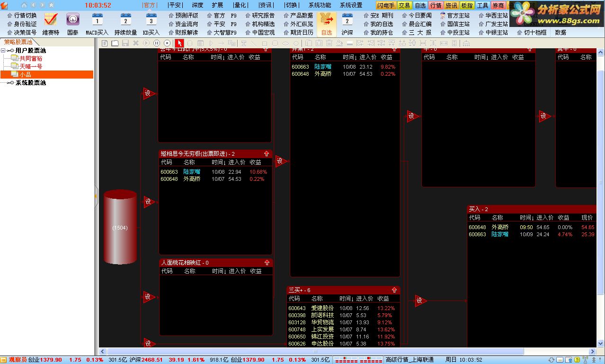Select the red pointer arrow tool

click(x=179, y=43)
